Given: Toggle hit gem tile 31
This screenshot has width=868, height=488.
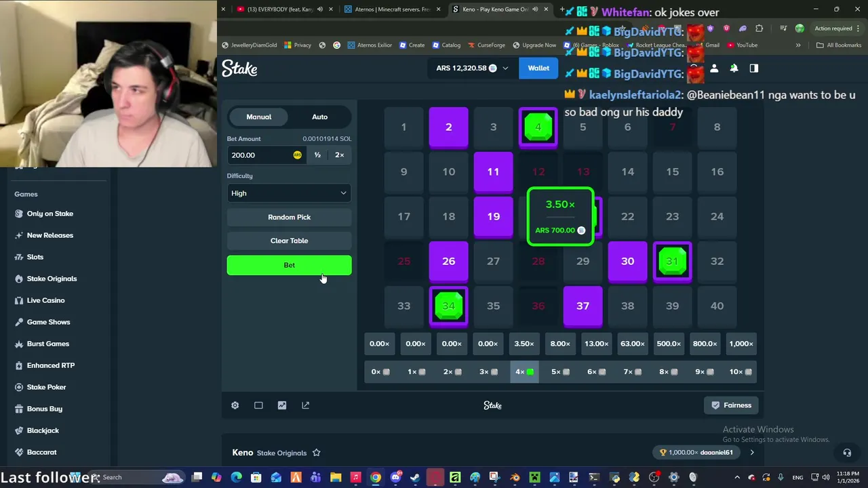Looking at the screenshot, I should pyautogui.click(x=672, y=261).
